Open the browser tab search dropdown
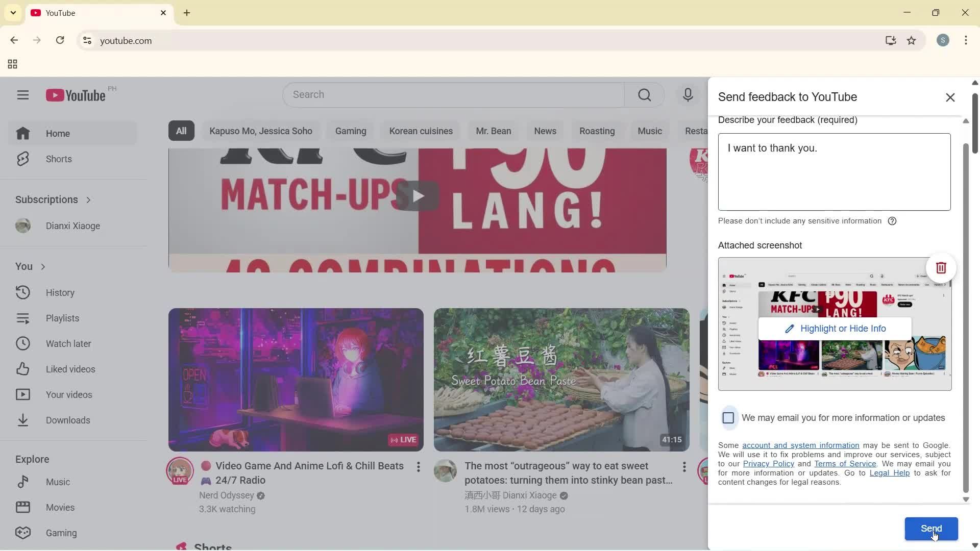 [13, 12]
